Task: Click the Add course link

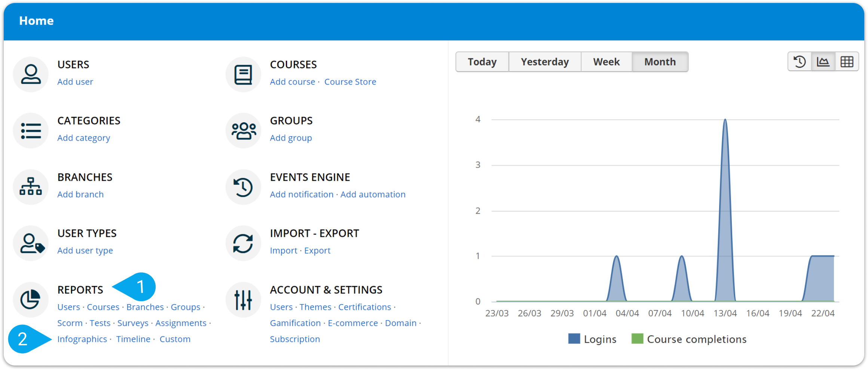Action: 293,82
